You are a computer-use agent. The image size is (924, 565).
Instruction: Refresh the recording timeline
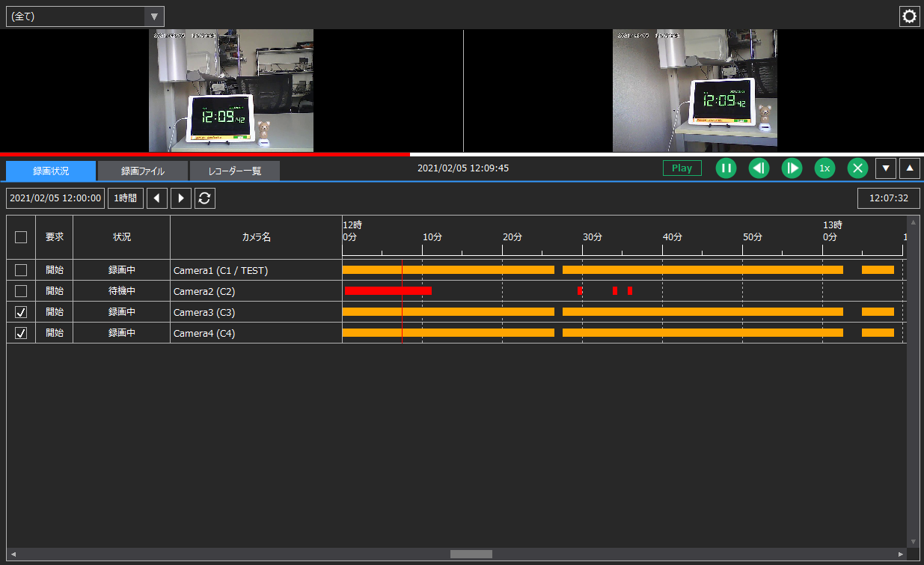pyautogui.click(x=204, y=198)
